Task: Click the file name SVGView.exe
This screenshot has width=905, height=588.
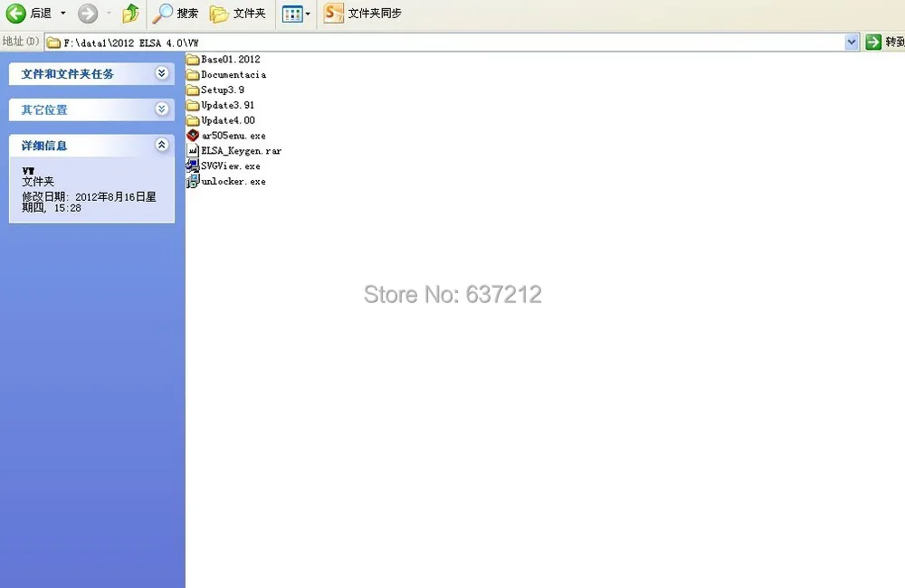Action: tap(230, 166)
